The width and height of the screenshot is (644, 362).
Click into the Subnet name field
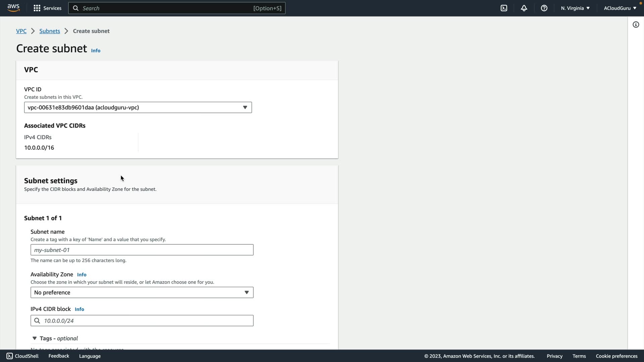point(142,250)
